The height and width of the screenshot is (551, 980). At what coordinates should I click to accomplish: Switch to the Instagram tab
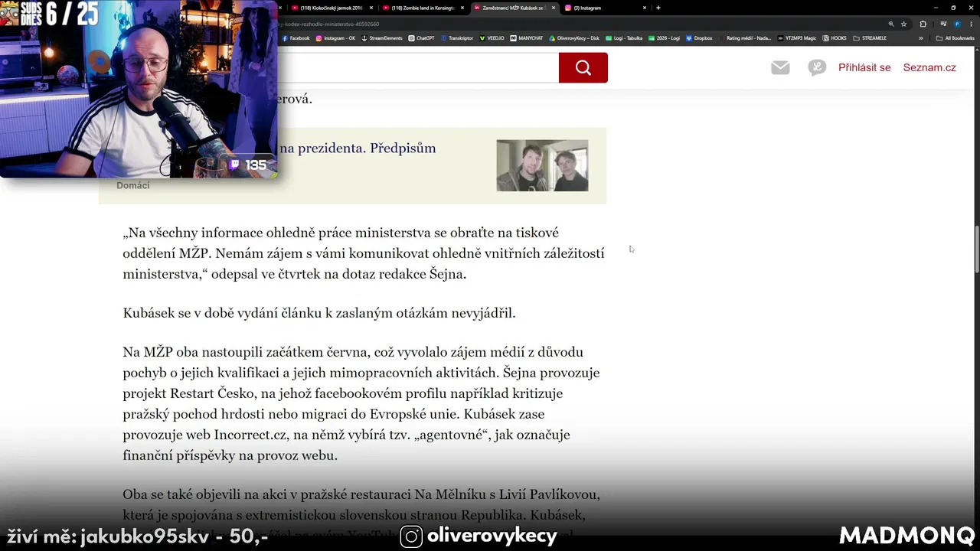(605, 8)
